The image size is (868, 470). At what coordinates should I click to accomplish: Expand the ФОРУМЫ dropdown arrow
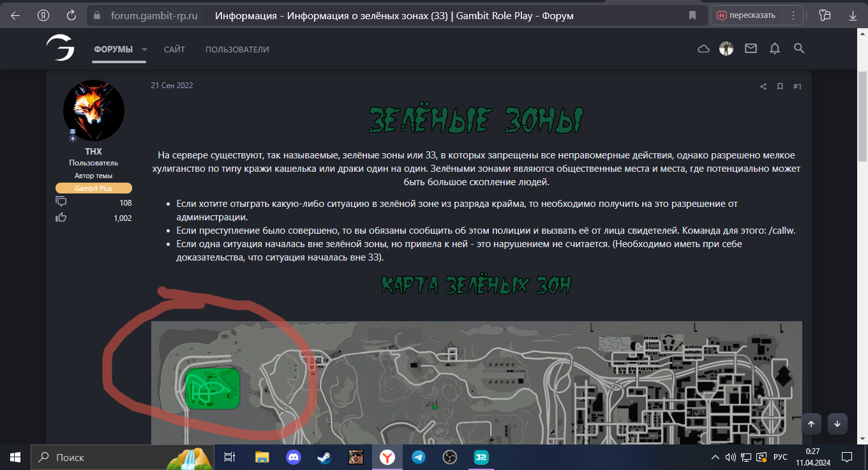point(144,49)
